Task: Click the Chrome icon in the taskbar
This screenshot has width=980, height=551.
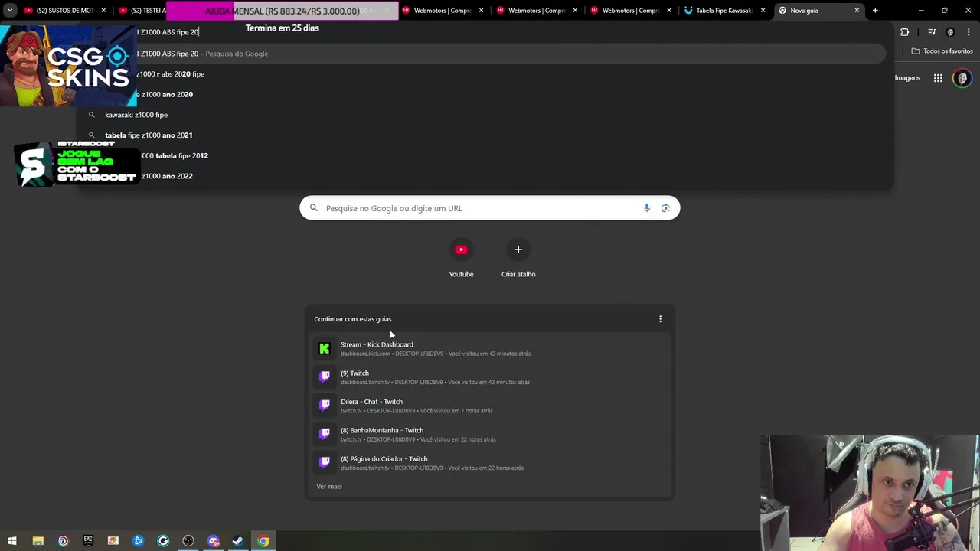Action: click(263, 541)
